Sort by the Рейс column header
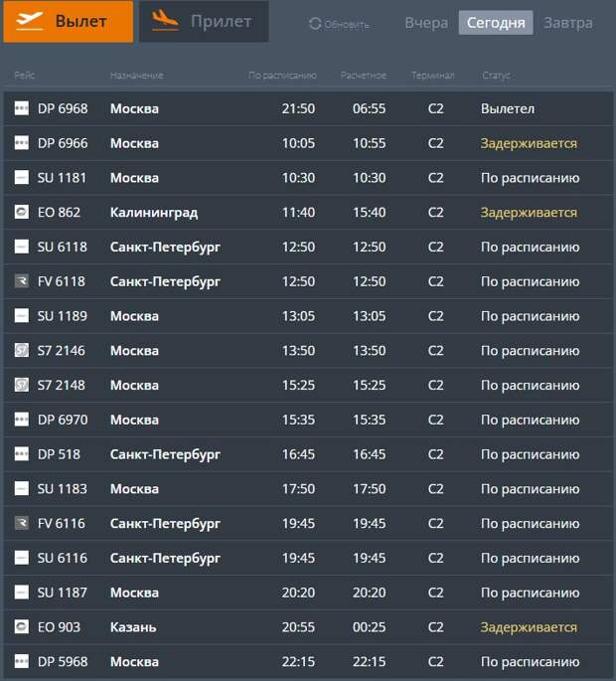This screenshot has height=681, width=616. coord(25,76)
